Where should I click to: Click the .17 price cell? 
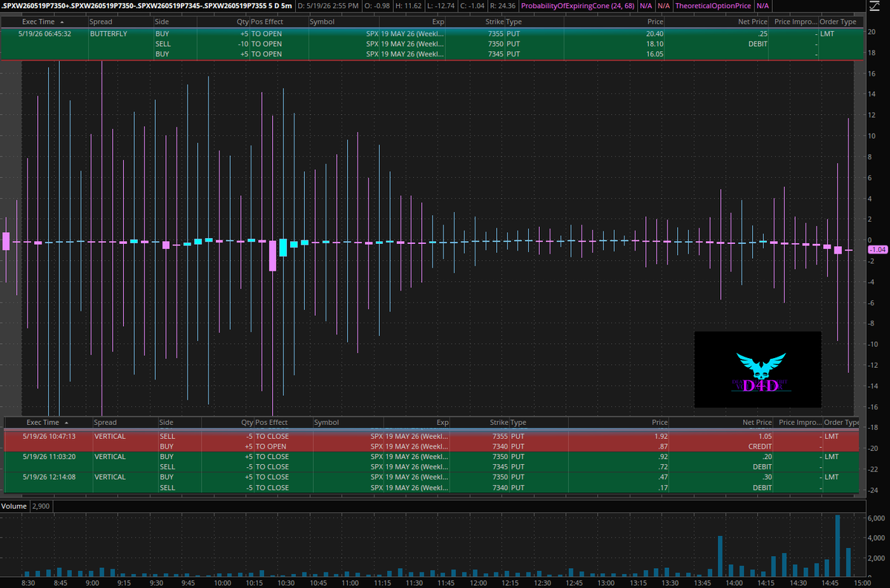tap(662, 488)
